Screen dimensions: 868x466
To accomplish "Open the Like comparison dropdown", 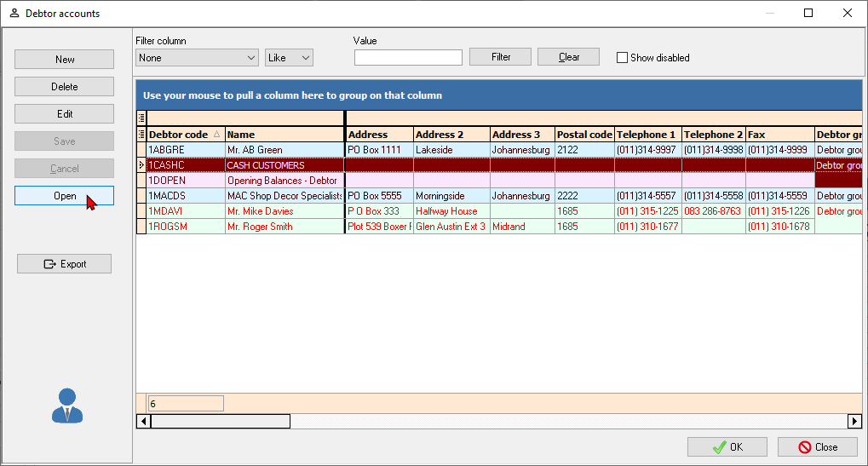I will pyautogui.click(x=289, y=58).
